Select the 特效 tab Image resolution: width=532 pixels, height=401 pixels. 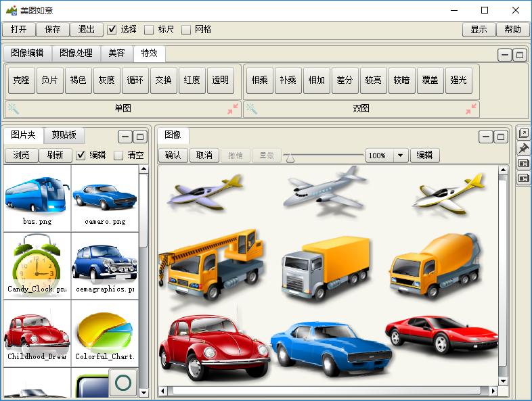tap(150, 53)
